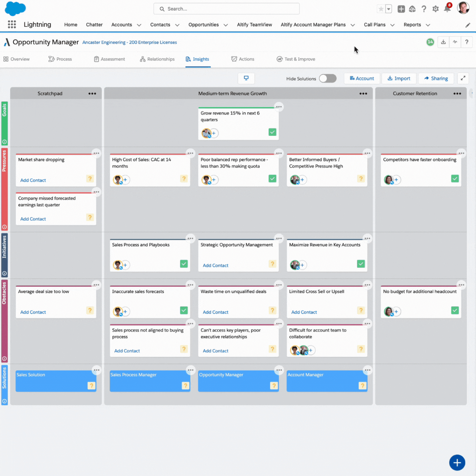Screen dimensions: 476x476
Task: Expand the Reports navigation dropdown chevron
Action: click(428, 25)
